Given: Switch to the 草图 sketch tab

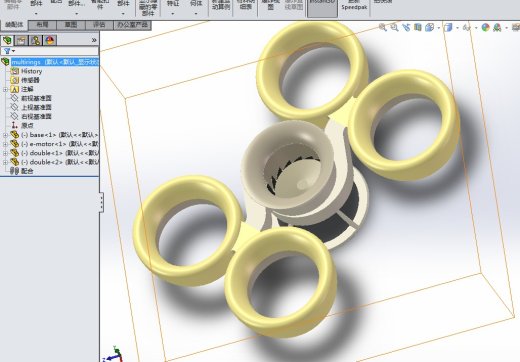Looking at the screenshot, I should tap(71, 25).
